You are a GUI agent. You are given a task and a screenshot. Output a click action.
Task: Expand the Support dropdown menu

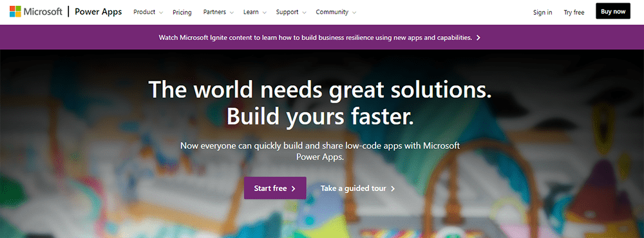pos(291,12)
